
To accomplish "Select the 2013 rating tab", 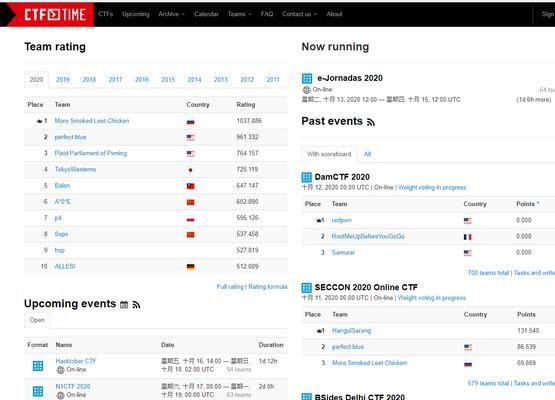I will (221, 80).
